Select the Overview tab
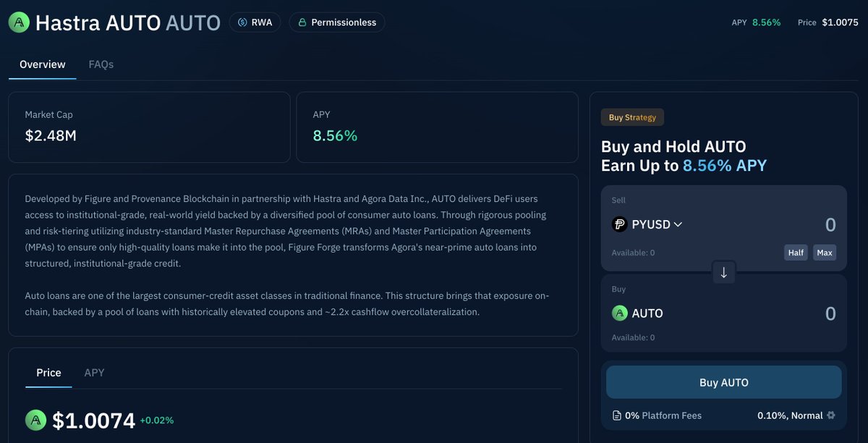 (43, 64)
